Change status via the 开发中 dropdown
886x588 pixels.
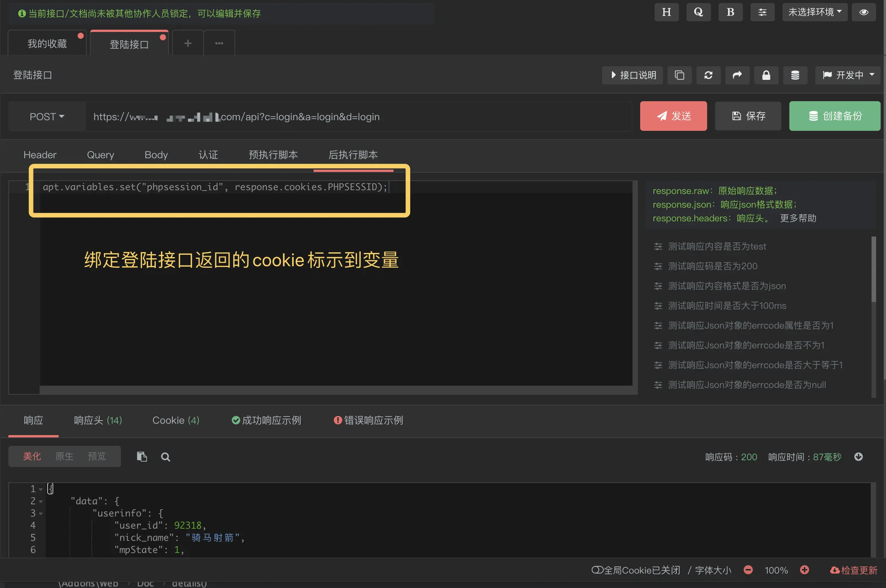click(x=847, y=75)
